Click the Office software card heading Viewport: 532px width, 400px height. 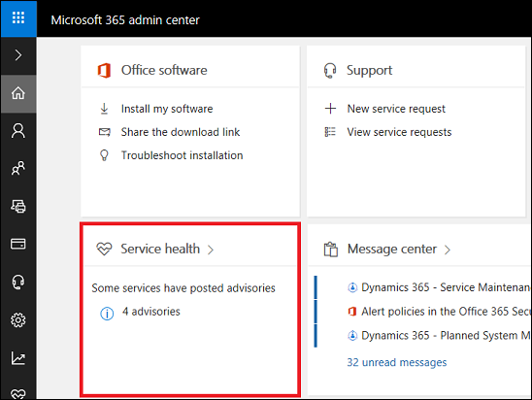[x=164, y=70]
